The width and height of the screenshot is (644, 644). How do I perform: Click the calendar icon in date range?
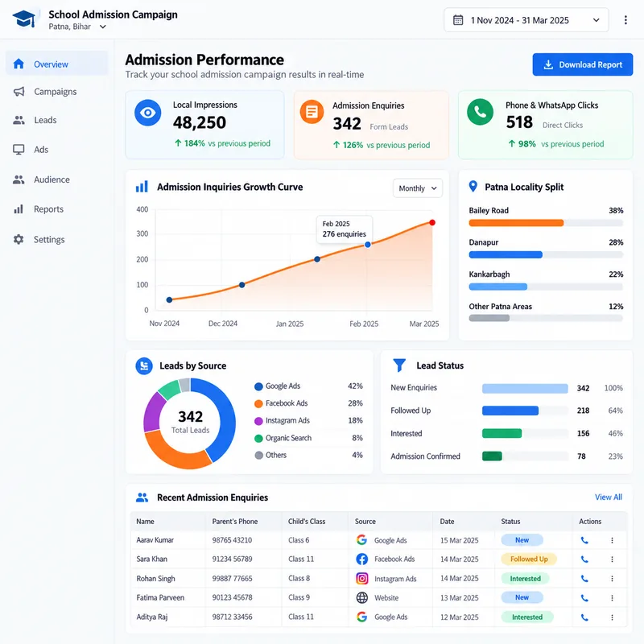tap(458, 20)
